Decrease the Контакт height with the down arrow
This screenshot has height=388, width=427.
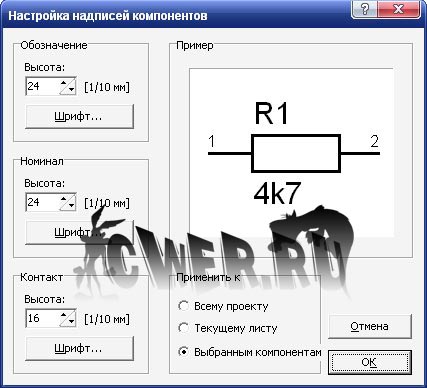coord(71,321)
